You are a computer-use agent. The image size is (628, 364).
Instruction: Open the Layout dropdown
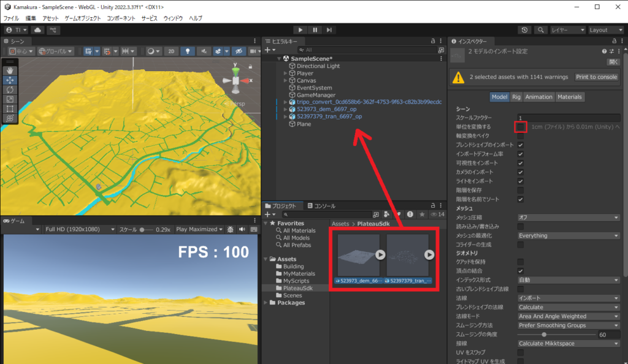(605, 30)
